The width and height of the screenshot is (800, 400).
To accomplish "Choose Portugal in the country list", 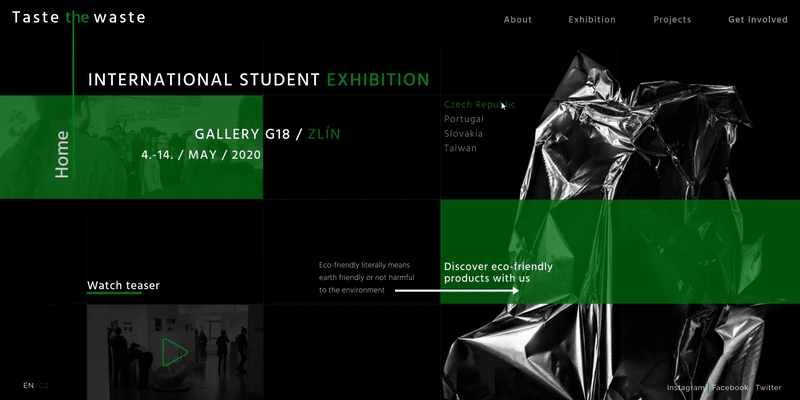I will [x=464, y=119].
